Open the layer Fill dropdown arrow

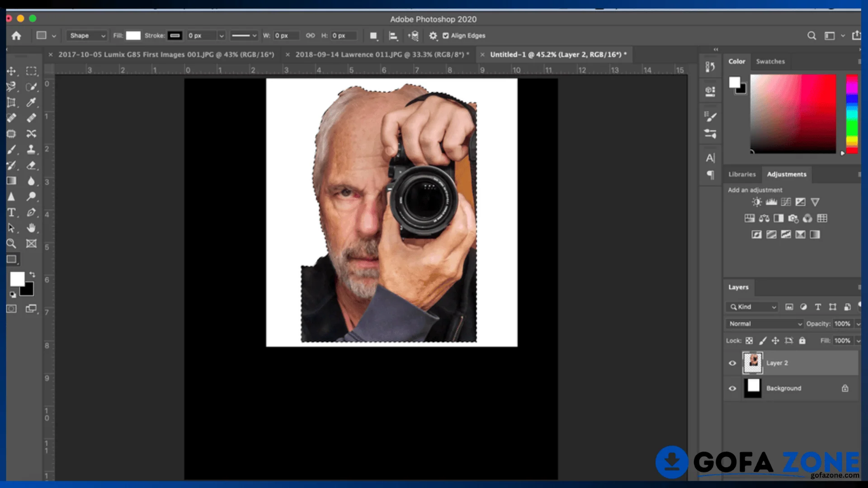pyautogui.click(x=858, y=341)
